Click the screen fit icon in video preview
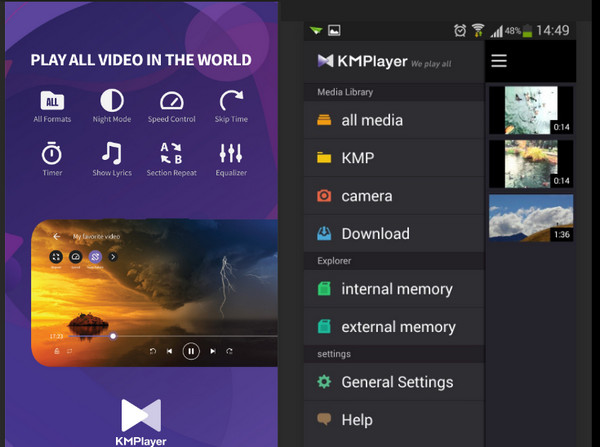 [56, 257]
